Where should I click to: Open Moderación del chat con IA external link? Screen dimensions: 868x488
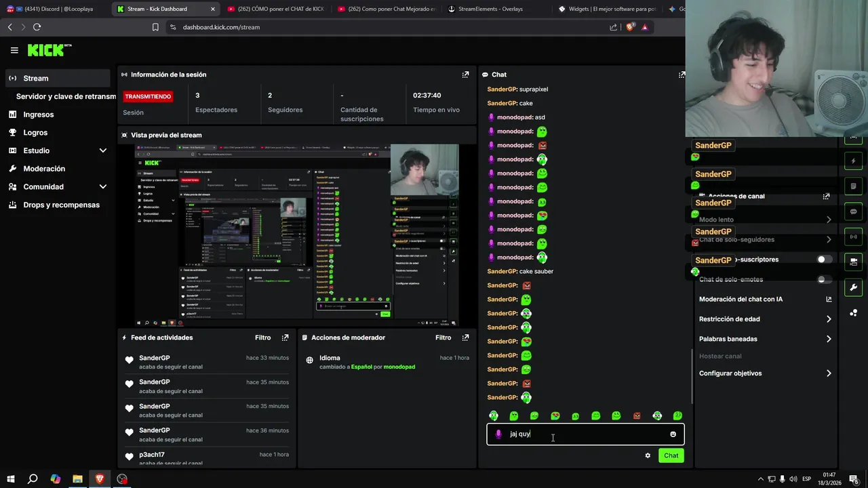point(829,299)
